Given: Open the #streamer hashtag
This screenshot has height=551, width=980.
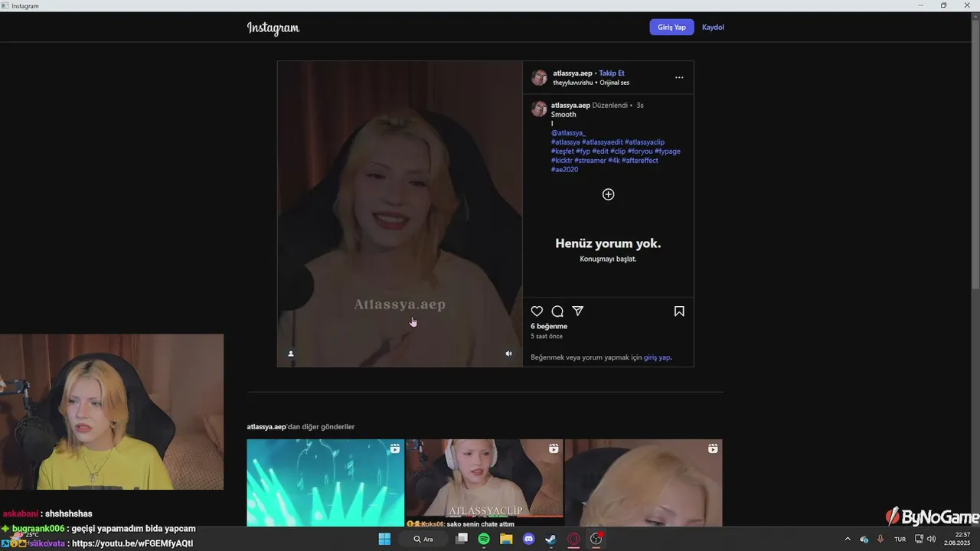Looking at the screenshot, I should pyautogui.click(x=590, y=161).
